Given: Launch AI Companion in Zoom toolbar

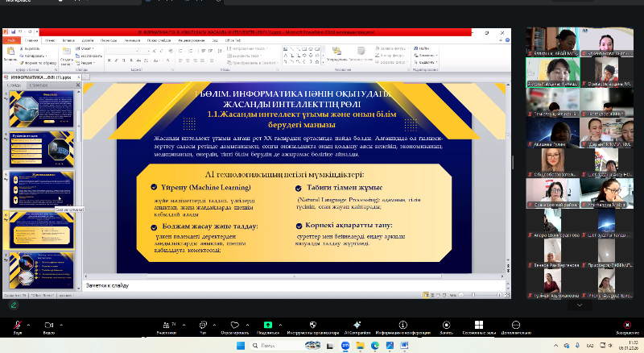Looking at the screenshot, I should pyautogui.click(x=357, y=324).
